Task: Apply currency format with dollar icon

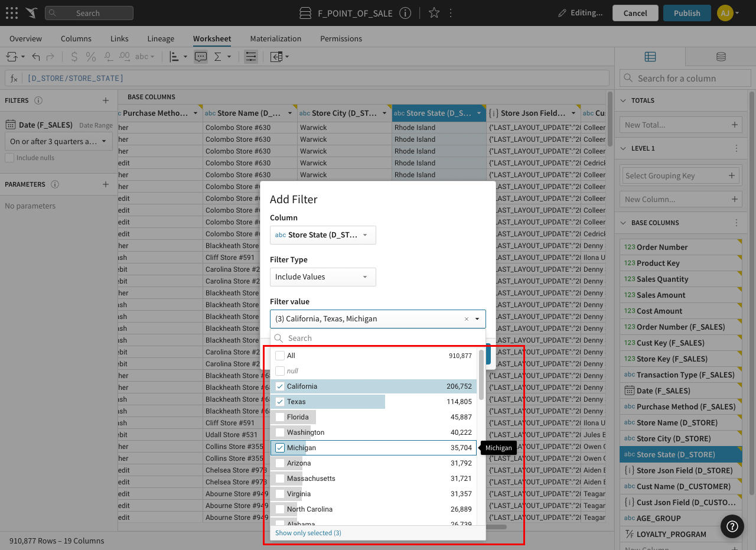Action: coord(74,57)
